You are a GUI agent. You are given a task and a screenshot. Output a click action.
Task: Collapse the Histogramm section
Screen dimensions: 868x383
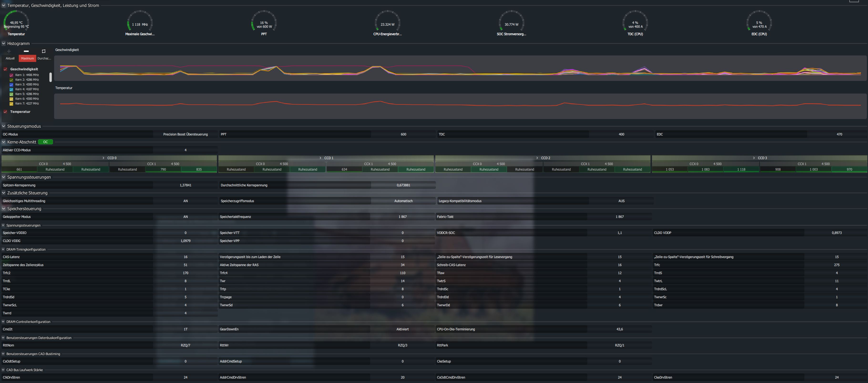(4, 43)
